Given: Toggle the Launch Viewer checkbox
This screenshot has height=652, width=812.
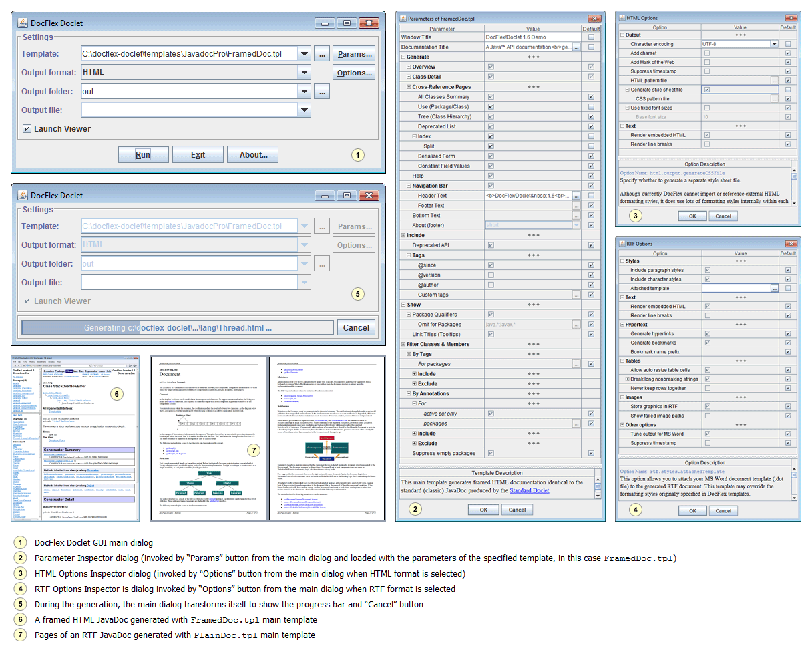Looking at the screenshot, I should tap(27, 129).
